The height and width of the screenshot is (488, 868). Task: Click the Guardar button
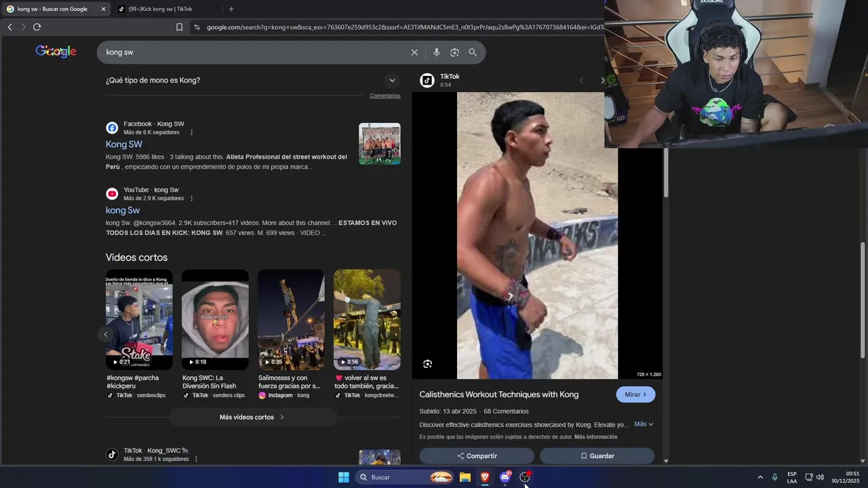tap(597, 456)
